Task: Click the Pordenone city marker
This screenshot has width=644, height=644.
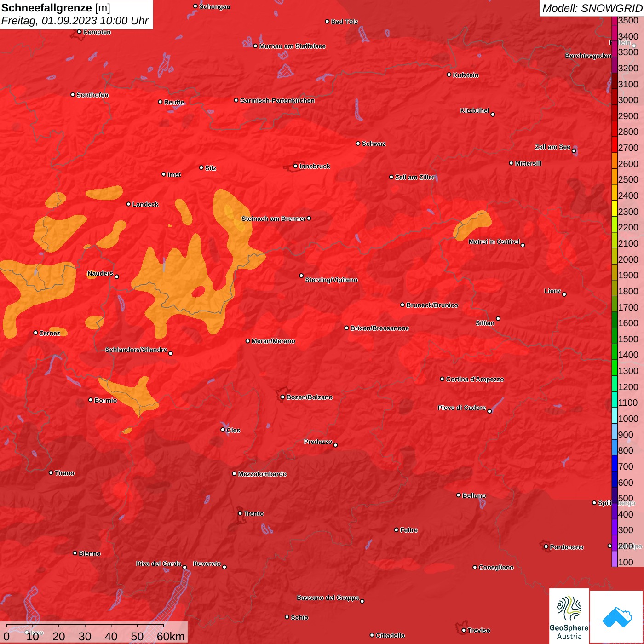Action: click(x=546, y=546)
